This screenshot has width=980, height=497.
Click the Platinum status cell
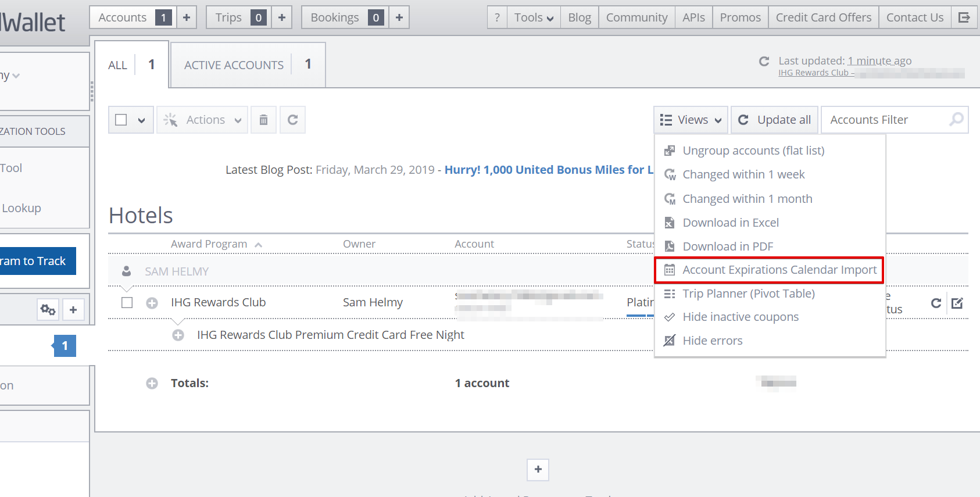pos(640,302)
